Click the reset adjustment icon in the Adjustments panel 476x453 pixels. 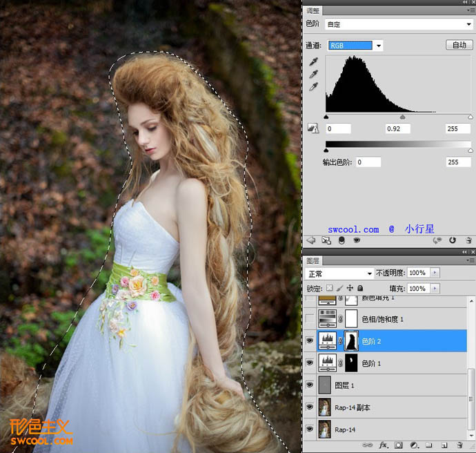coord(453,240)
